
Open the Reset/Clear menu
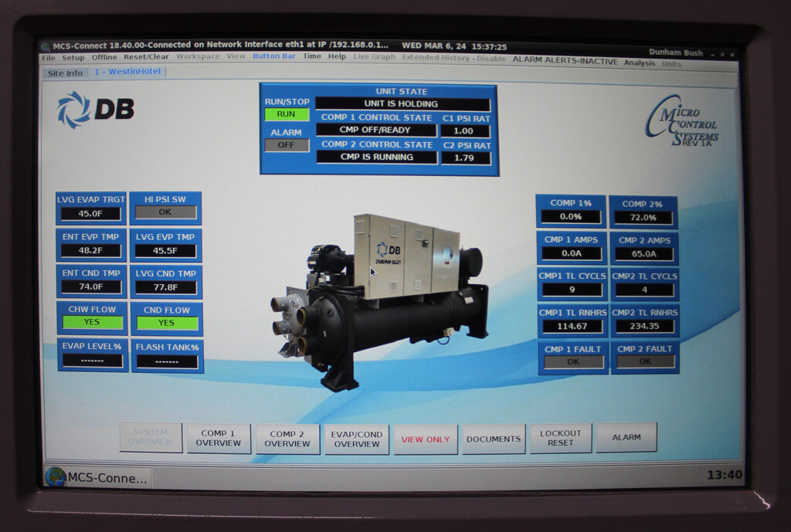click(x=146, y=56)
